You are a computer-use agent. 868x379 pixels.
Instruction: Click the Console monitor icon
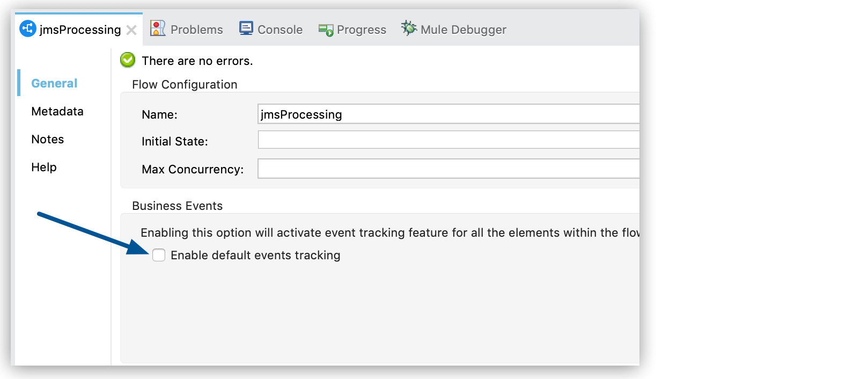coord(246,28)
